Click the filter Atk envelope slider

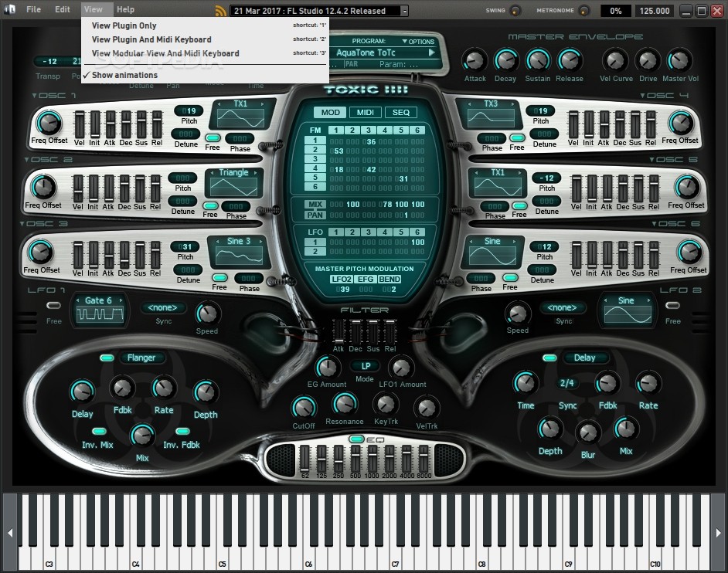pyautogui.click(x=338, y=331)
